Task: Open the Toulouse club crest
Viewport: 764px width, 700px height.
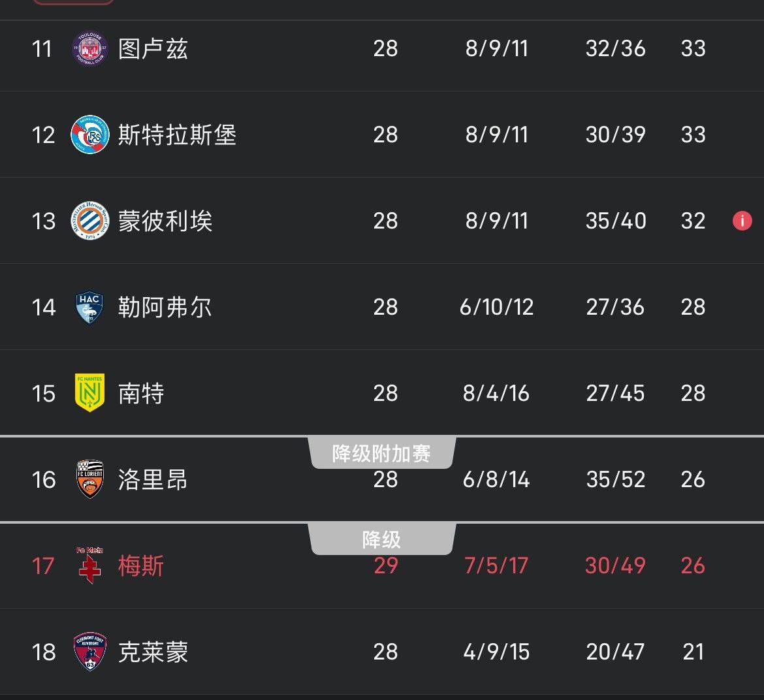Action: pos(89,49)
